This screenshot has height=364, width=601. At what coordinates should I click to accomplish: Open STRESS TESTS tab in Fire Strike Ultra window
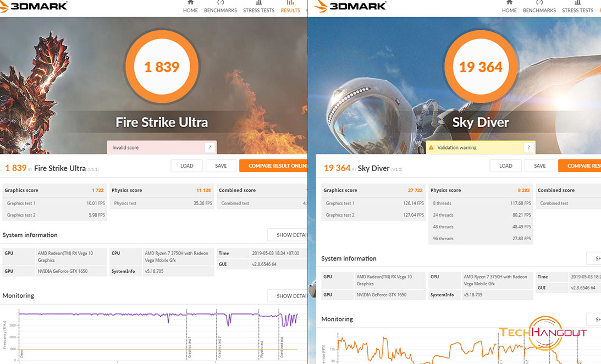pos(259,7)
